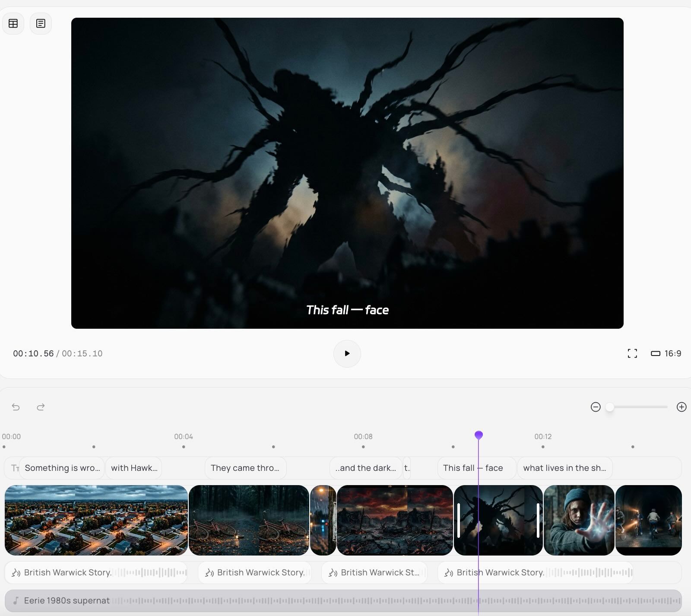The width and height of the screenshot is (691, 616).
Task: Select the kids on bikes tunnel clip
Action: coord(648,520)
